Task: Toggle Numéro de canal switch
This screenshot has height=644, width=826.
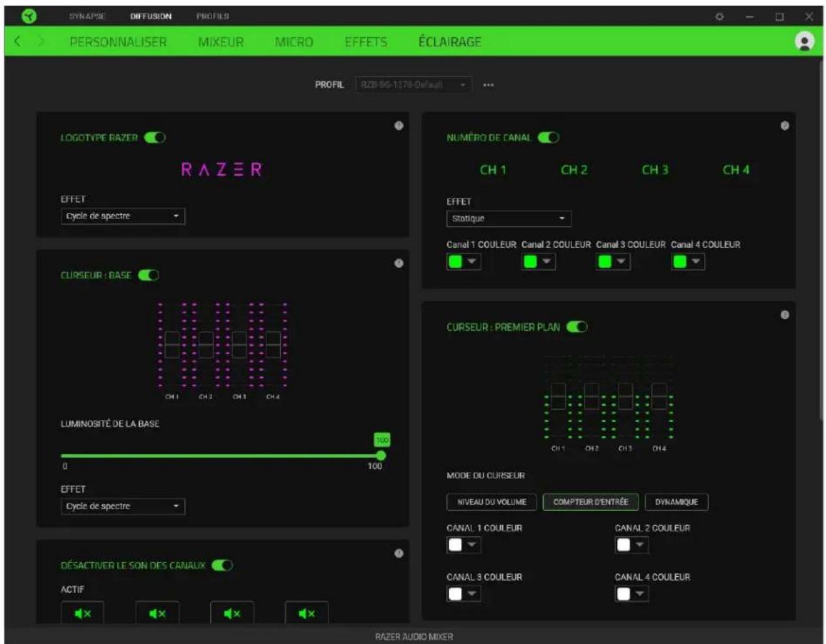Action: point(548,138)
